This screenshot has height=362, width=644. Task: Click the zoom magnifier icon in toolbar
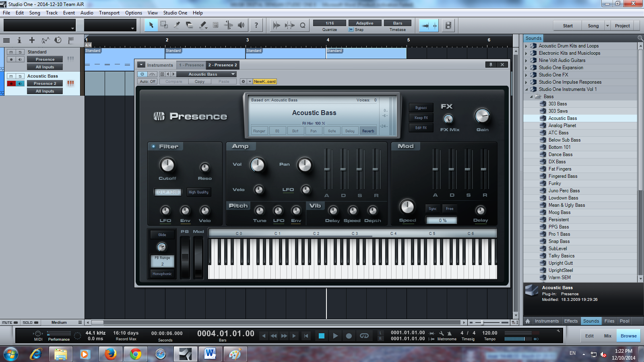(303, 25)
